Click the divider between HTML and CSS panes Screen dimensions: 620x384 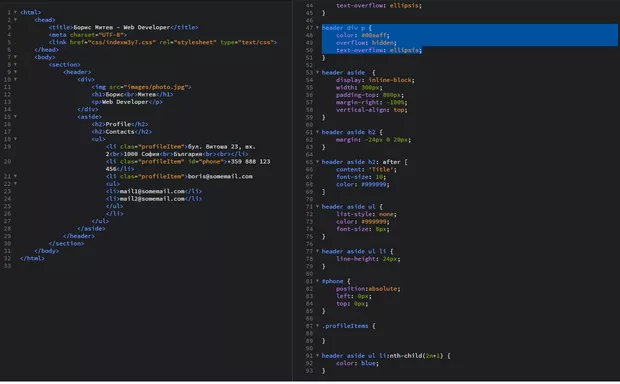point(292,191)
